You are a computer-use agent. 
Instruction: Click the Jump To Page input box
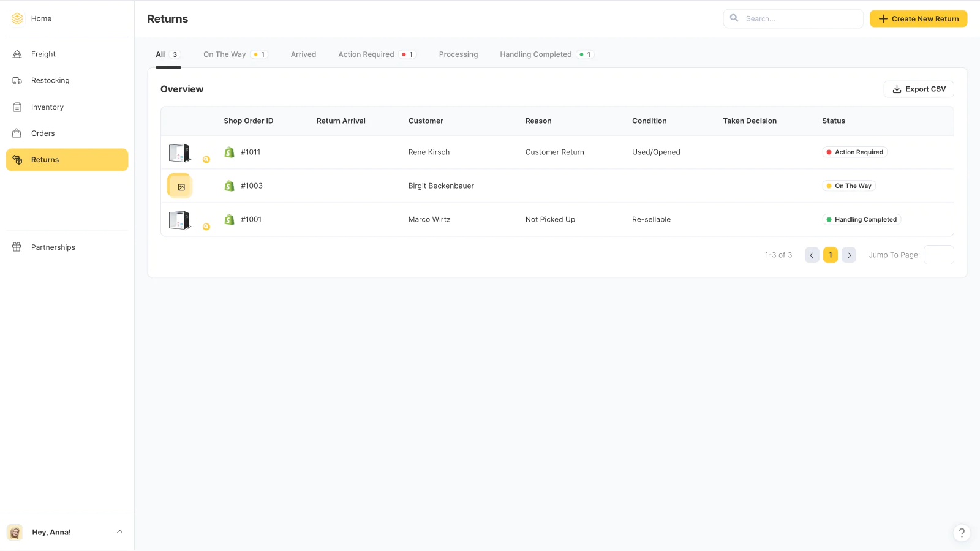click(x=938, y=255)
